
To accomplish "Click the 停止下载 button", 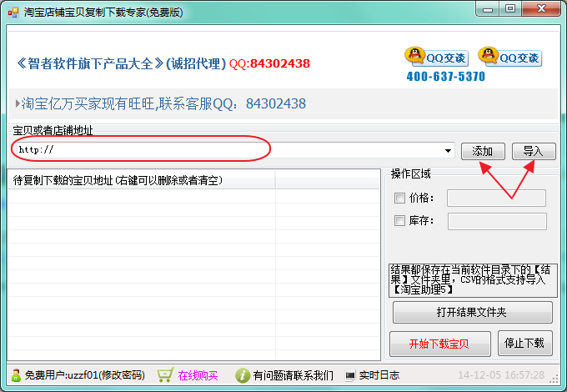I will pyautogui.click(x=524, y=343).
